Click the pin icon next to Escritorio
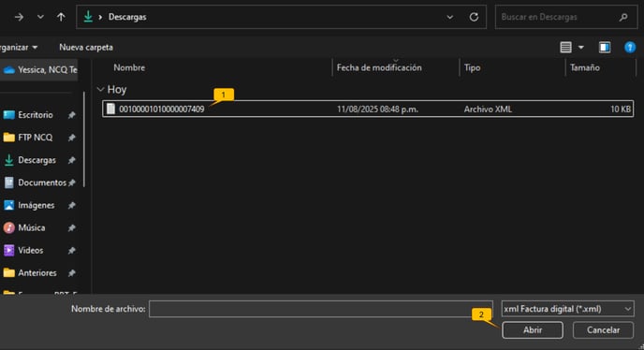This screenshot has width=644, height=350. (71, 115)
